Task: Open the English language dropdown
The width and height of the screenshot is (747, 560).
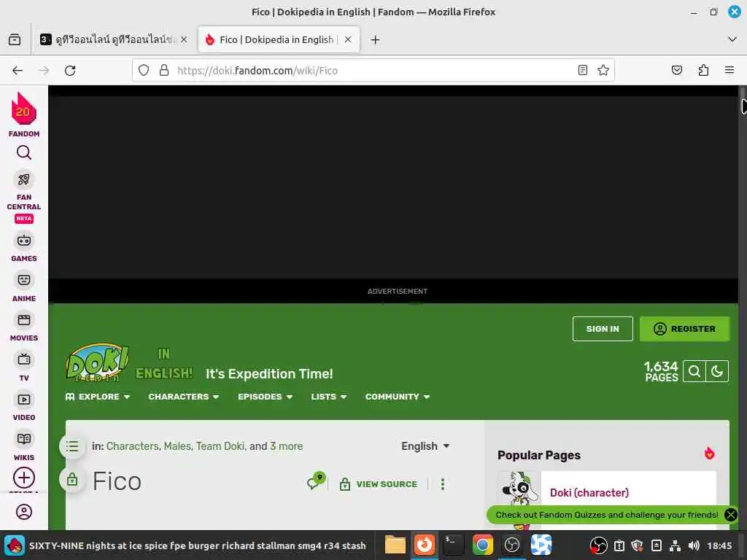Action: 425,446
